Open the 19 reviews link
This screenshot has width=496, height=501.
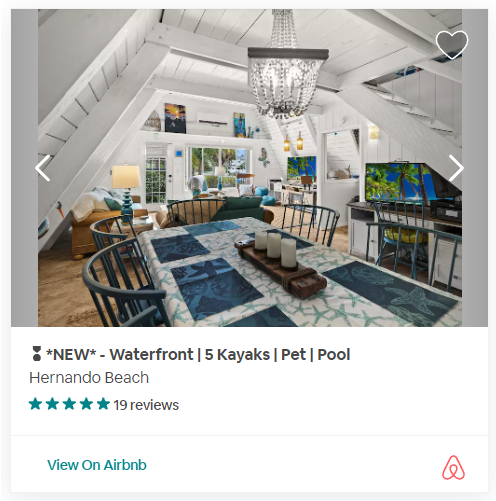(146, 405)
